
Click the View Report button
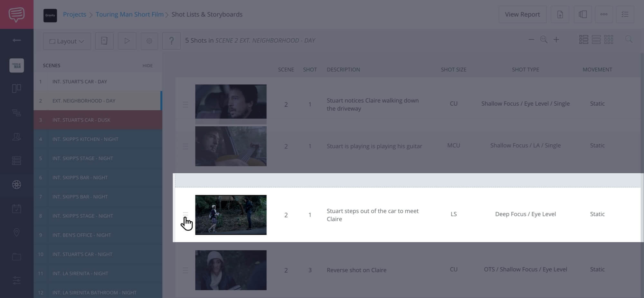[x=522, y=14]
